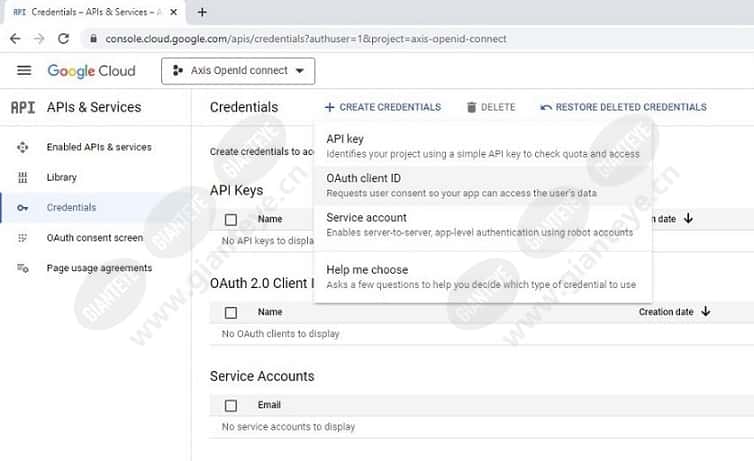Click the DELETE button

pos(491,107)
